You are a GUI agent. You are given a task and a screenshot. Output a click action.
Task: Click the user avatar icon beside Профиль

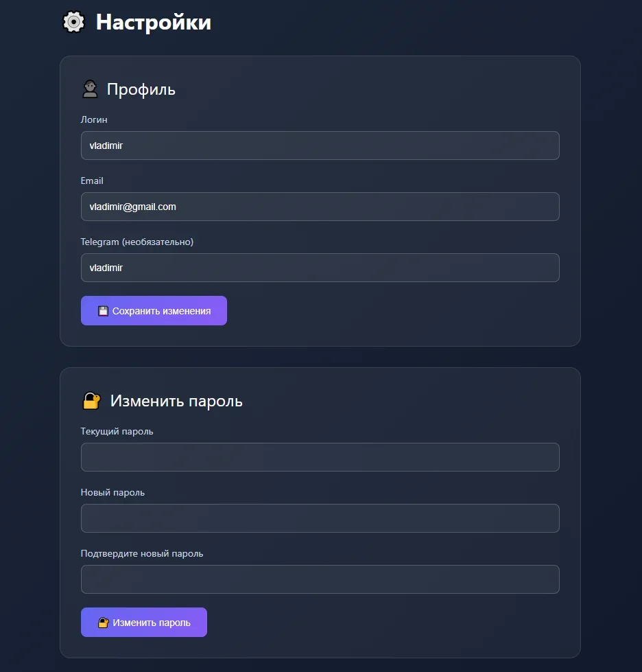[x=90, y=89]
